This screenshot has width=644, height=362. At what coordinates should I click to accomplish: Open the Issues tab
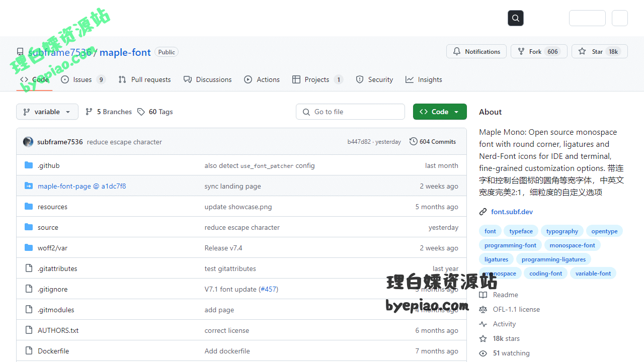(x=83, y=79)
